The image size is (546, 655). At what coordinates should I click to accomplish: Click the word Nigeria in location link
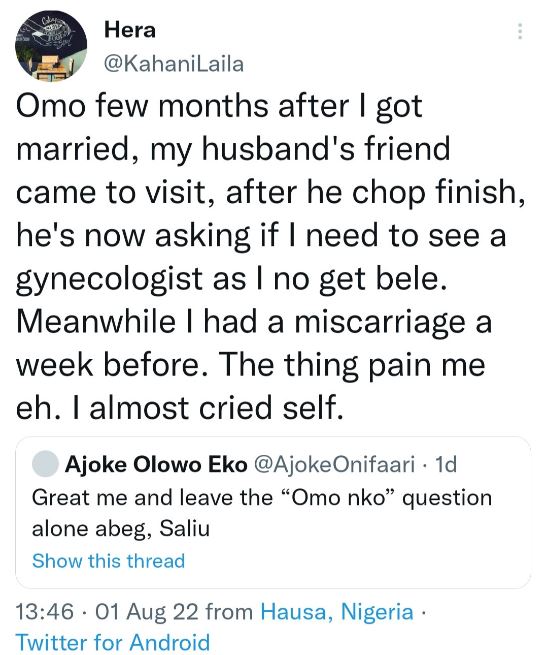[x=377, y=612]
